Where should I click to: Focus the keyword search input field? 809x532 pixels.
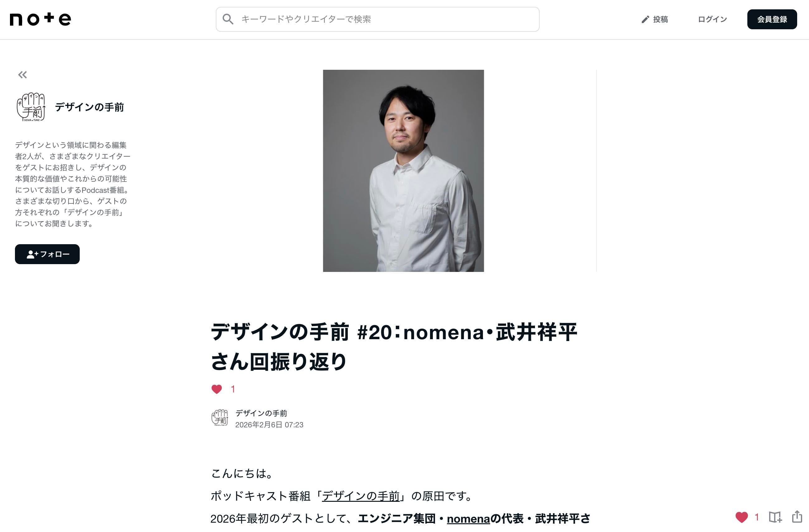pyautogui.click(x=377, y=19)
